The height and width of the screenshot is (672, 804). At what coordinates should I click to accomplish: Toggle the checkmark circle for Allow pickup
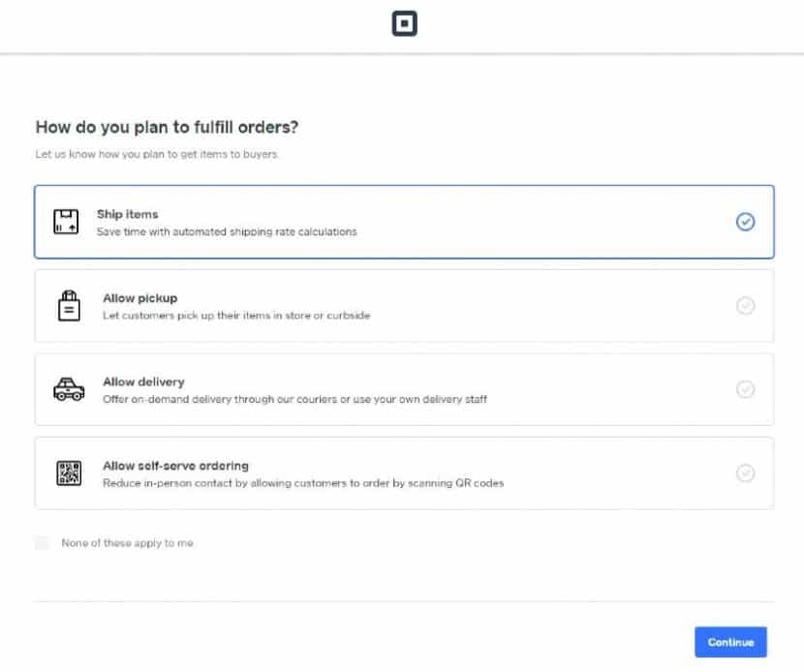[x=745, y=305]
